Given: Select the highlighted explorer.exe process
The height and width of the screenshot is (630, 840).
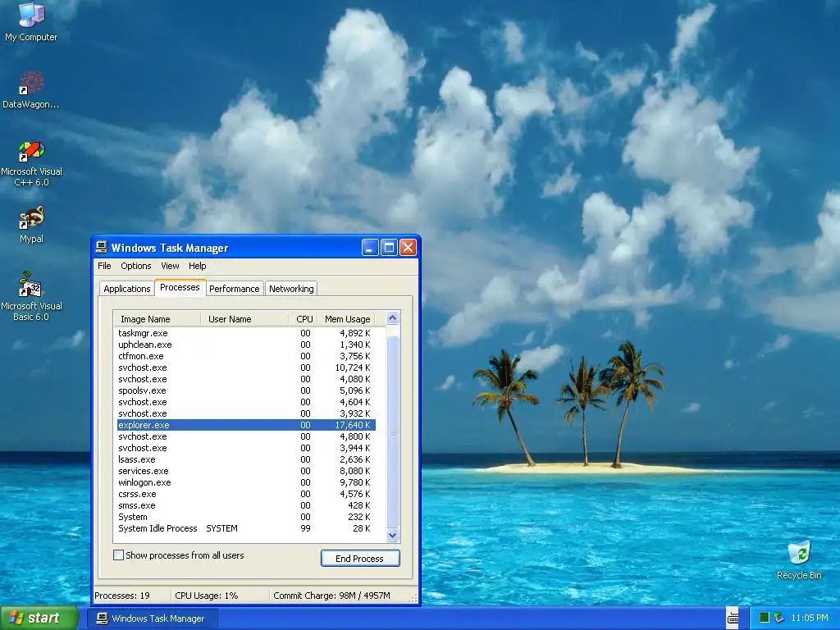Looking at the screenshot, I should tap(246, 425).
